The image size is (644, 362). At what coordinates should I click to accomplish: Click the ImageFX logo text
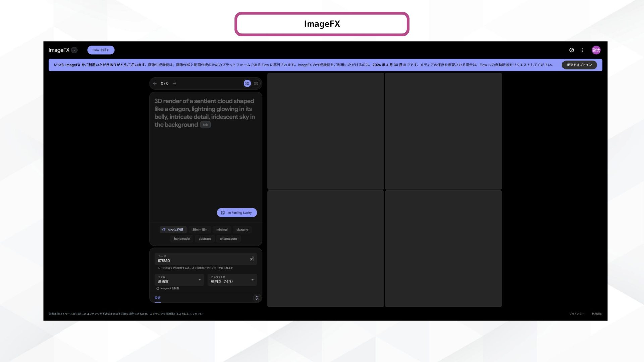pos(59,50)
